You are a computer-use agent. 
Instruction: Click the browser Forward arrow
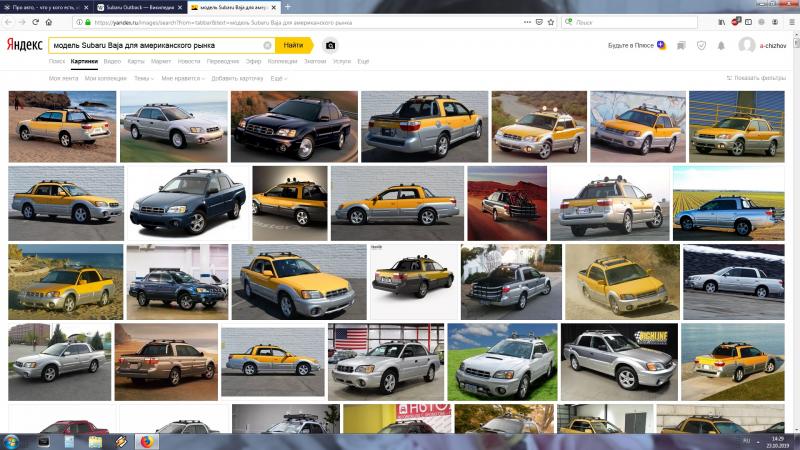(x=21, y=22)
